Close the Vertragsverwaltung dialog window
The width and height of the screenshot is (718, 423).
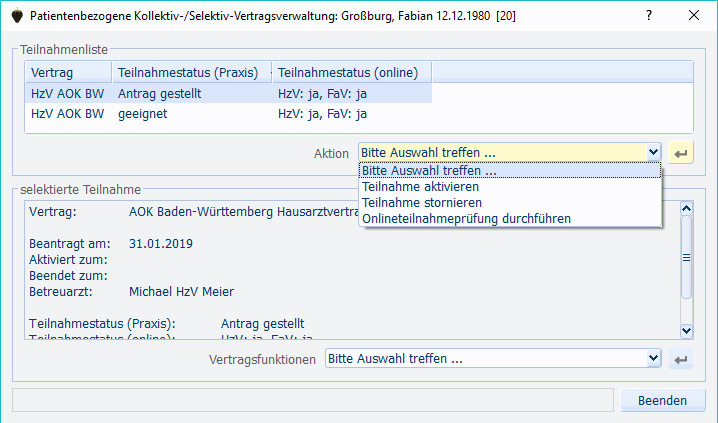coord(694,15)
